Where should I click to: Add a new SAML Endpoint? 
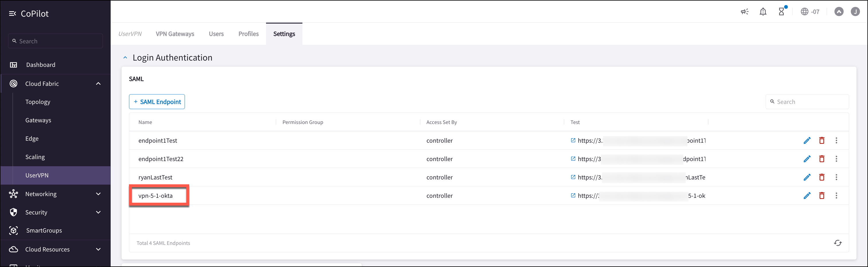[157, 102]
